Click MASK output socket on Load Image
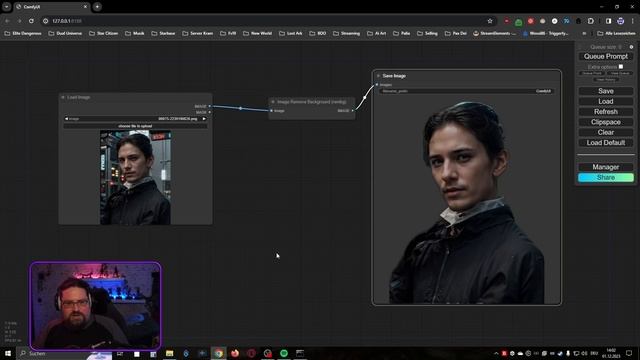The width and height of the screenshot is (640, 360). (x=210, y=112)
